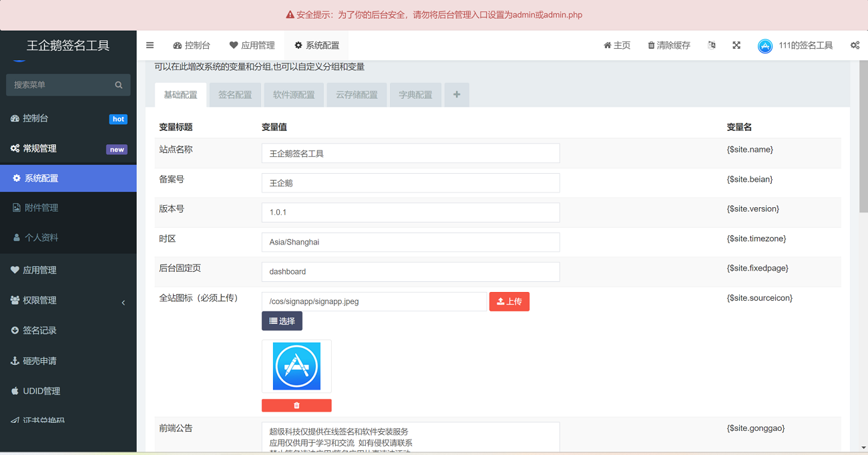
Task: Click the language switch icon in header
Action: click(712, 45)
